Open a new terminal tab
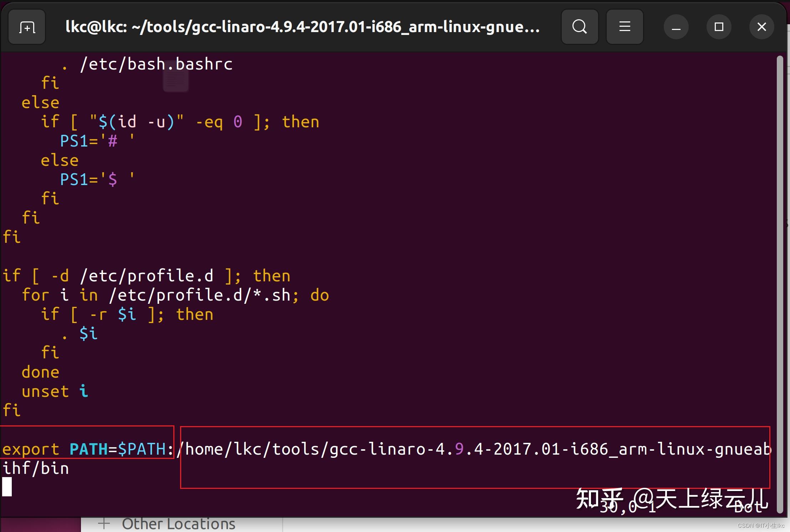Image resolution: width=790 pixels, height=532 pixels. [x=26, y=27]
